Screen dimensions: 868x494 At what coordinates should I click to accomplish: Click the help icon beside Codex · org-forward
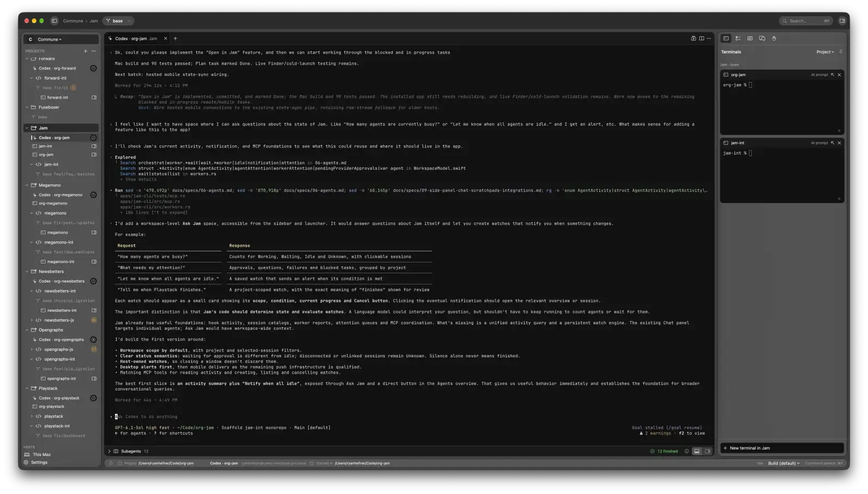tap(93, 68)
